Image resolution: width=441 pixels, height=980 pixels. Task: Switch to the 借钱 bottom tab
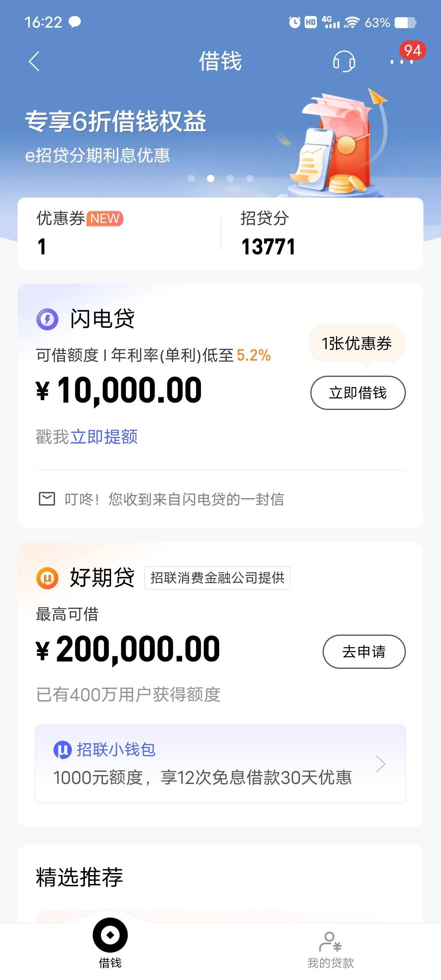click(110, 944)
